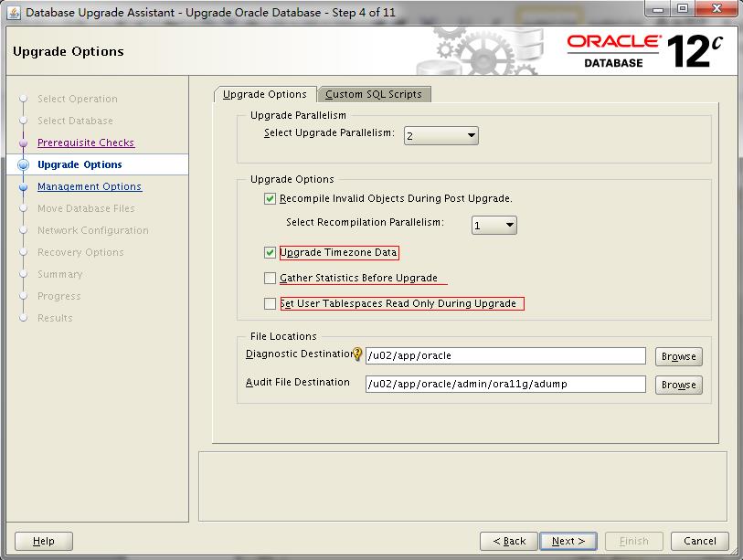Enable Set User Tablespaces Read Only During Upgrade
Viewport: 743px width, 560px height.
coord(270,303)
